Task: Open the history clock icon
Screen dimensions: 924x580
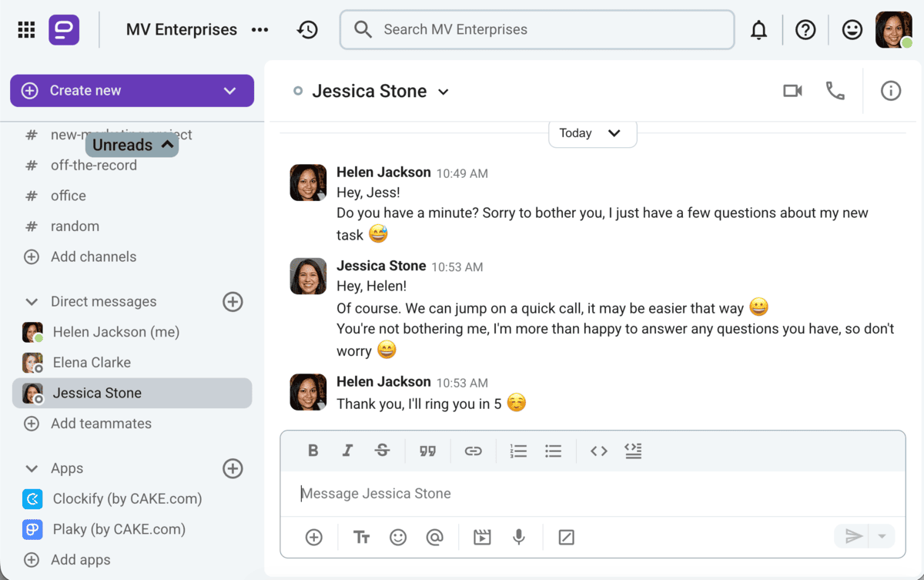Action: pyautogui.click(x=307, y=30)
